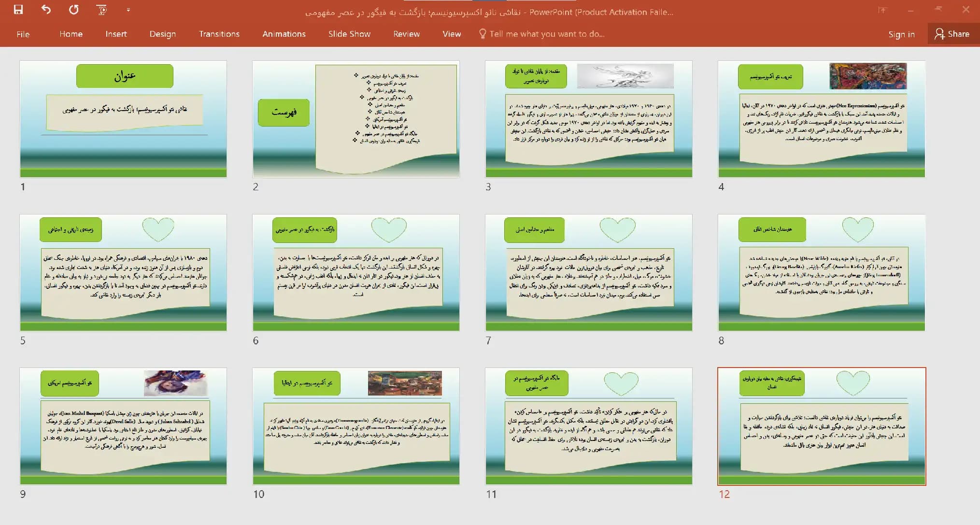Select the Design tab
The image size is (980, 525).
coord(163,34)
